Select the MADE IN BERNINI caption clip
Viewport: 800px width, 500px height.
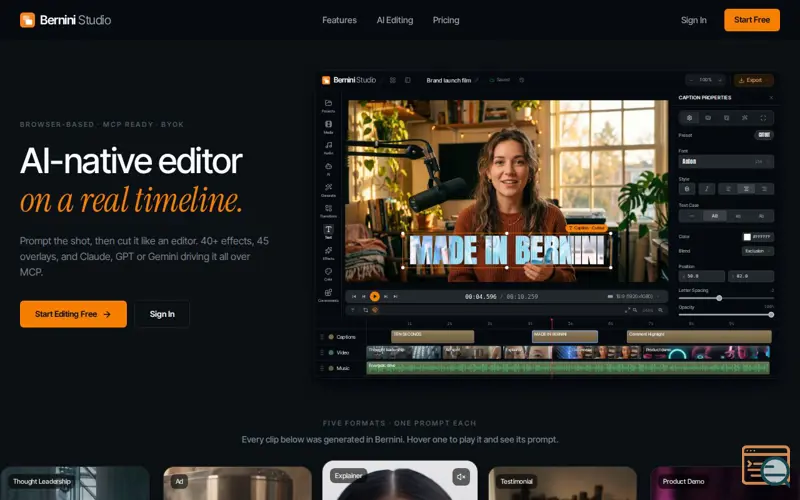tap(565, 337)
